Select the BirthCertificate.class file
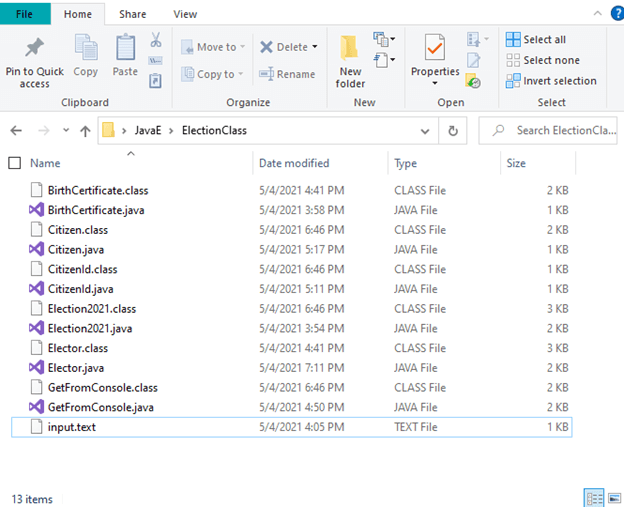 [292, 190]
